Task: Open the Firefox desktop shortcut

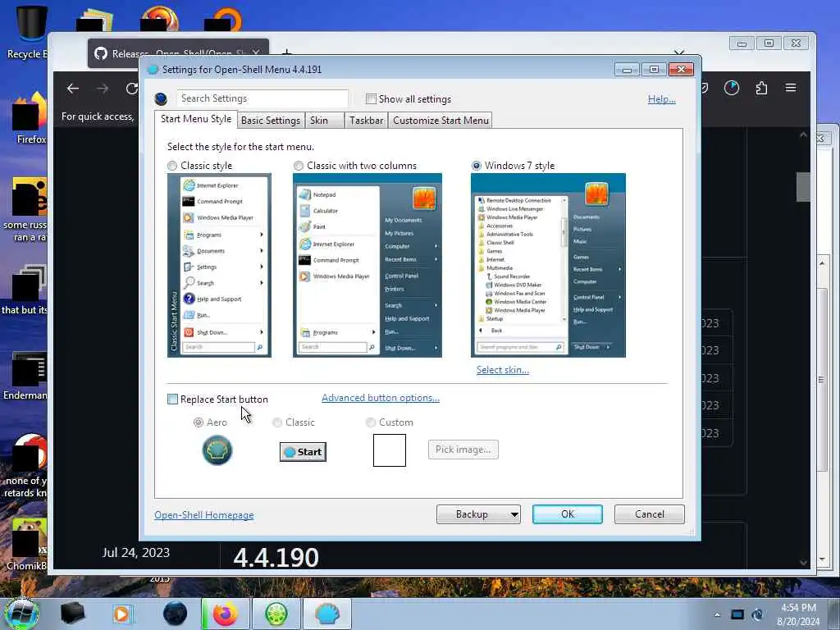Action: point(30,118)
